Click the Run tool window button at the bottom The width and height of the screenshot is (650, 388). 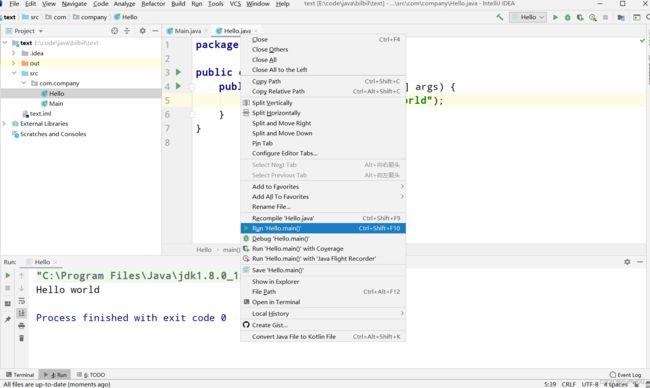coord(55,375)
